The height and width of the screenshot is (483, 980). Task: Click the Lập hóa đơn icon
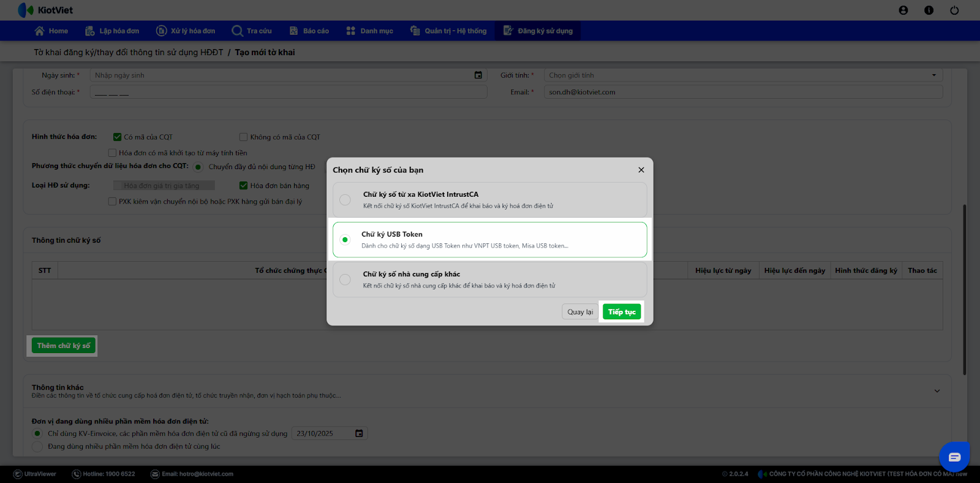point(90,31)
